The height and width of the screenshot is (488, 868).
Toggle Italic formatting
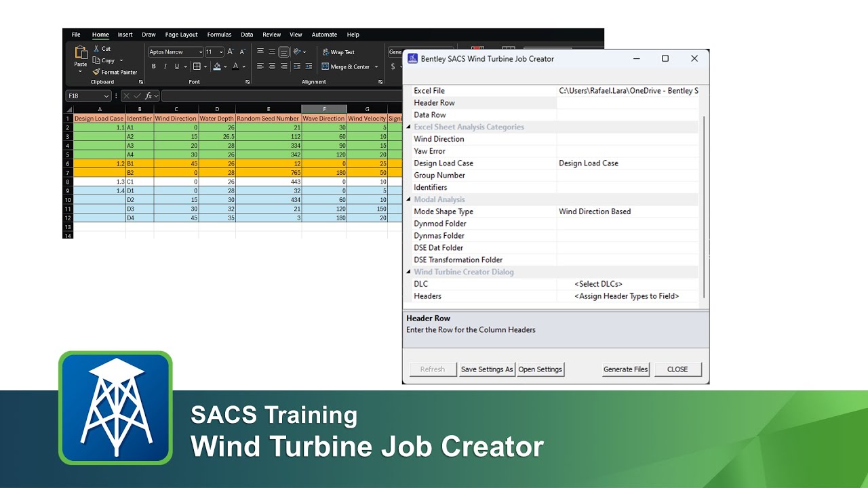[165, 66]
